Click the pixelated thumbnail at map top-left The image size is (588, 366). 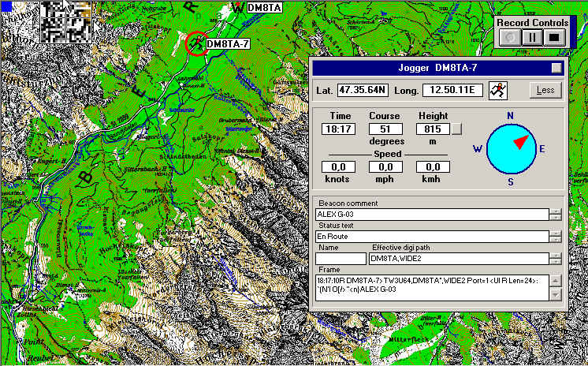tap(65, 21)
